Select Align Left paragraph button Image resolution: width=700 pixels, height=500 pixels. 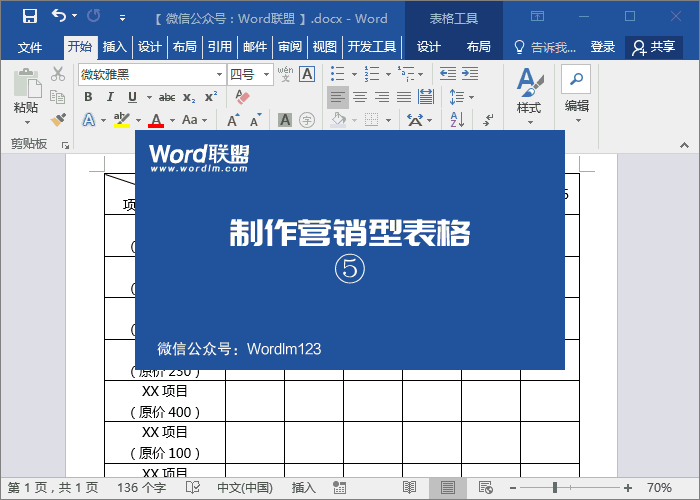coord(338,97)
